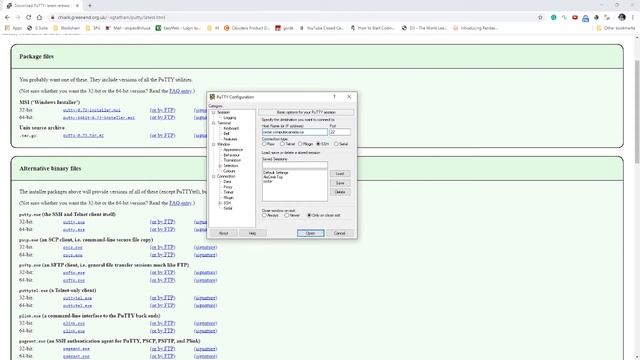
Task: Click the About button in PuTTY
Action: click(223, 233)
